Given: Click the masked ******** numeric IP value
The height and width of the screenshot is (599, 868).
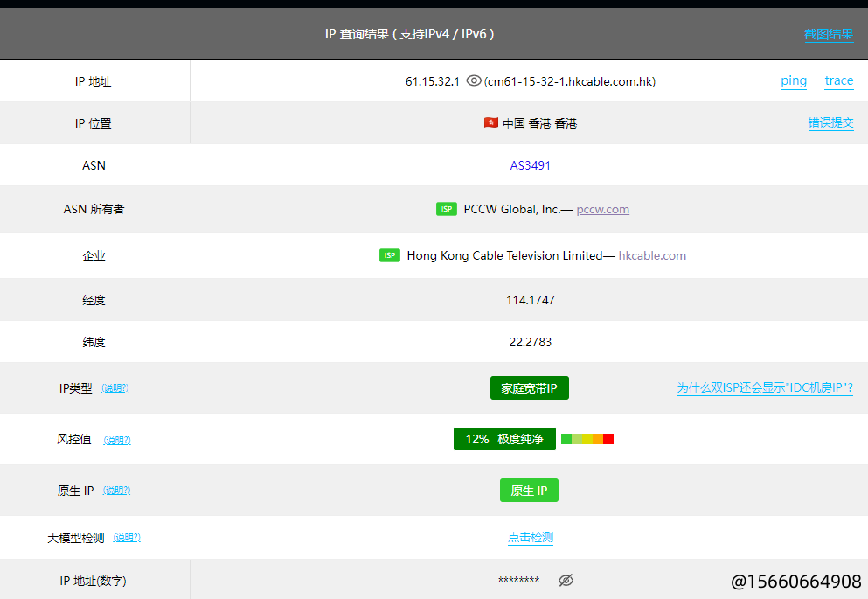Looking at the screenshot, I should click(x=518, y=580).
